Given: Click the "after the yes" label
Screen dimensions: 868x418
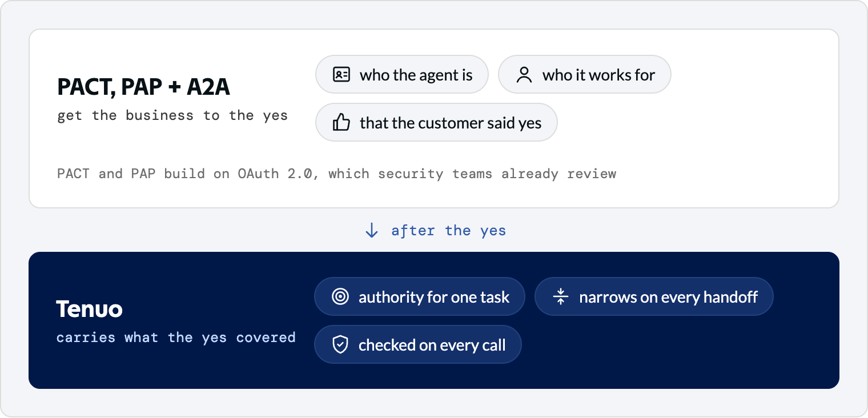Looking at the screenshot, I should tap(448, 231).
